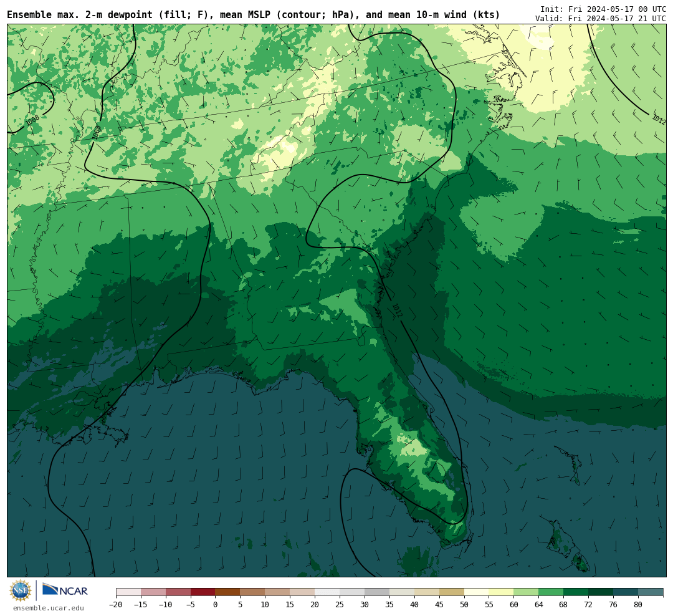This screenshot has height=616, width=673.
Task: Click the colorbar tick label 30
Action: point(365,604)
